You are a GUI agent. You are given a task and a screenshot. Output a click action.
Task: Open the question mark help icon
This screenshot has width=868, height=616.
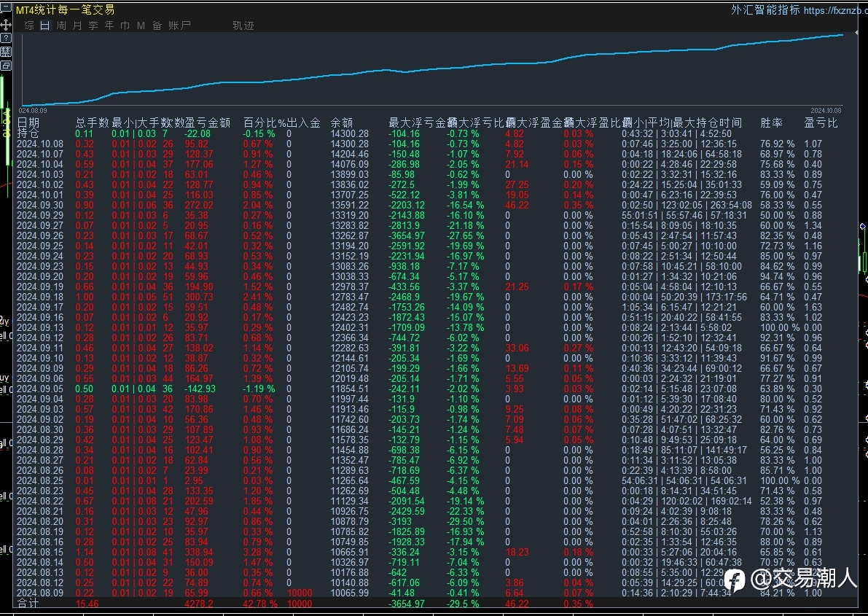[6, 38]
